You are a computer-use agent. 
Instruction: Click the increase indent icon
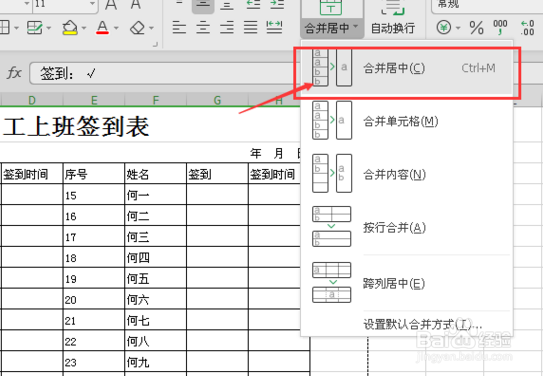[x=277, y=4]
